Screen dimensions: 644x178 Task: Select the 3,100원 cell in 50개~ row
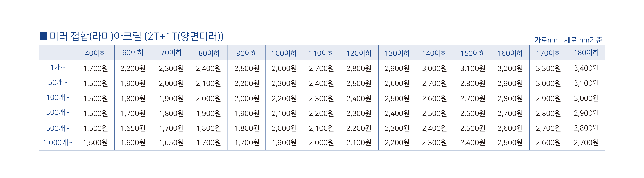coord(586,83)
